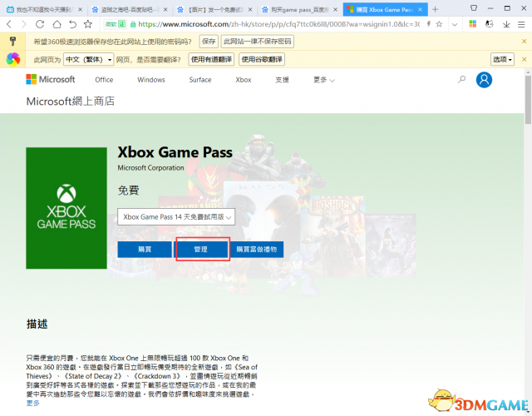Expand address bar history chevron

point(455,24)
